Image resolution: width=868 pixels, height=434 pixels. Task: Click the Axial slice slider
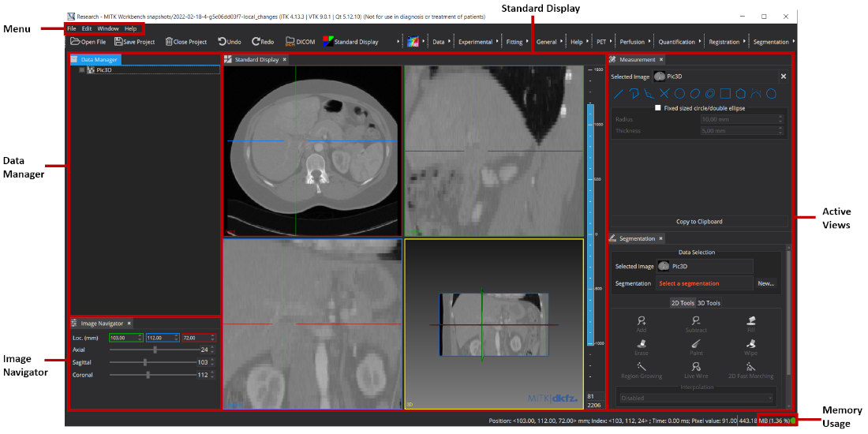(x=153, y=350)
